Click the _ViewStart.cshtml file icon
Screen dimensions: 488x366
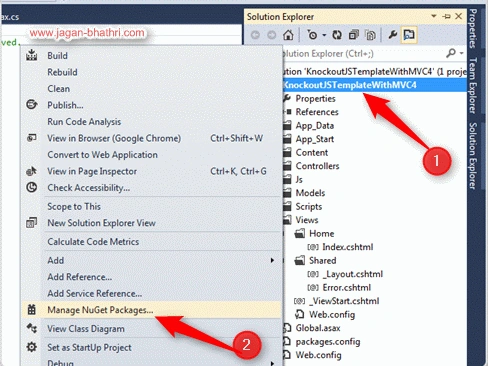[x=299, y=301]
